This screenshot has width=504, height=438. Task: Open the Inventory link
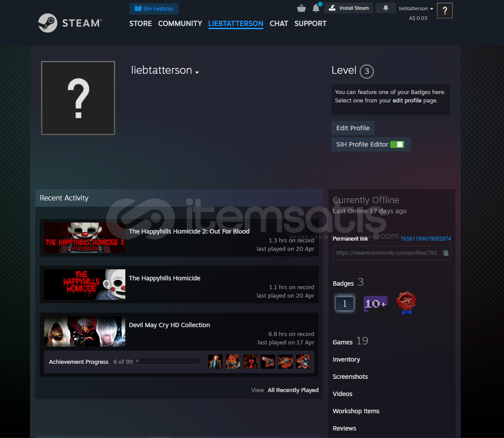(346, 359)
